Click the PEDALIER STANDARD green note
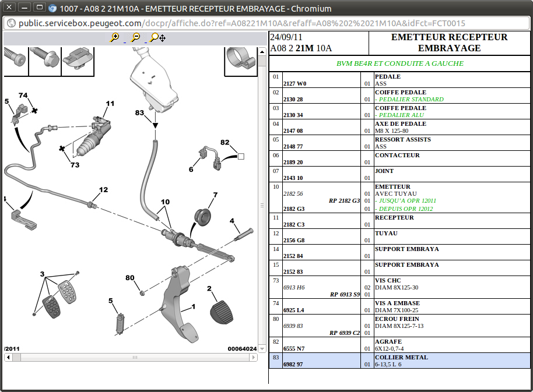This screenshot has width=533, height=392. click(409, 99)
